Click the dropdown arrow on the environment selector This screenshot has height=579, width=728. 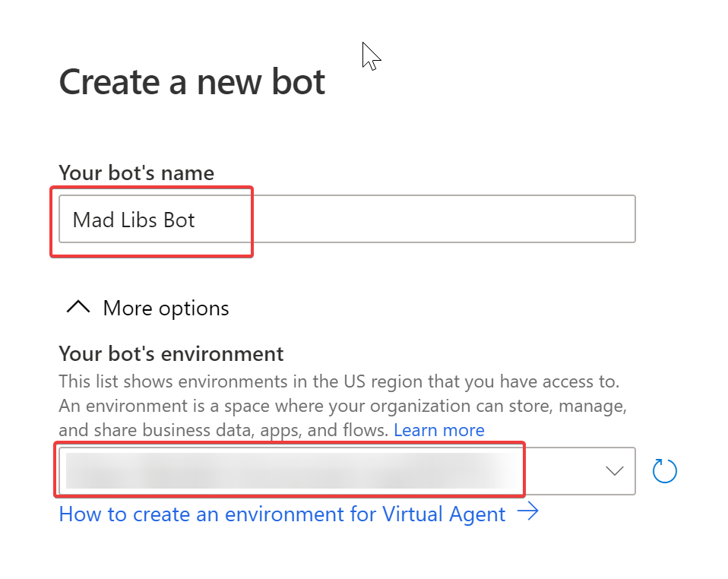(x=614, y=471)
